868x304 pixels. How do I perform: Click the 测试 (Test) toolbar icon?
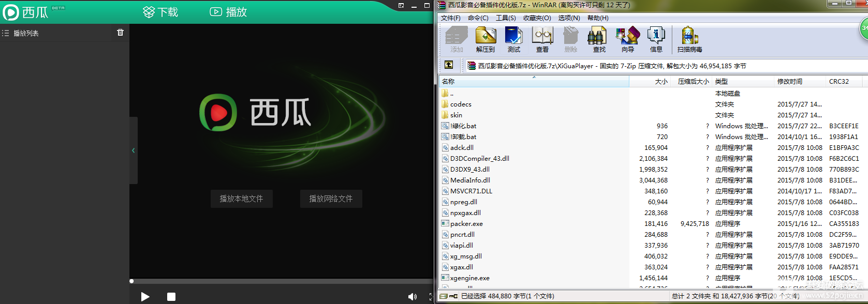(514, 40)
